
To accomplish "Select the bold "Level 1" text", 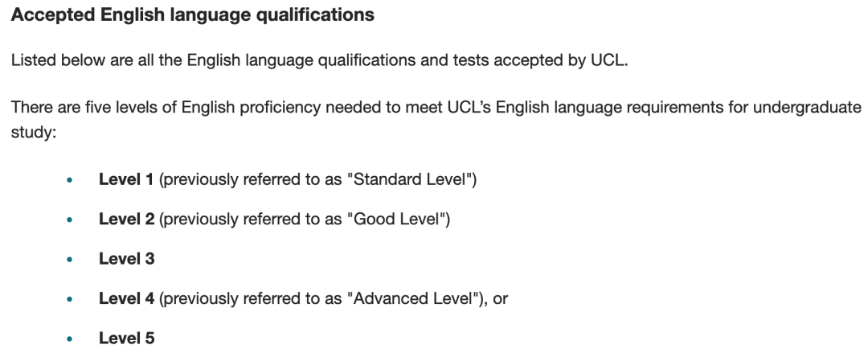I will pos(126,179).
